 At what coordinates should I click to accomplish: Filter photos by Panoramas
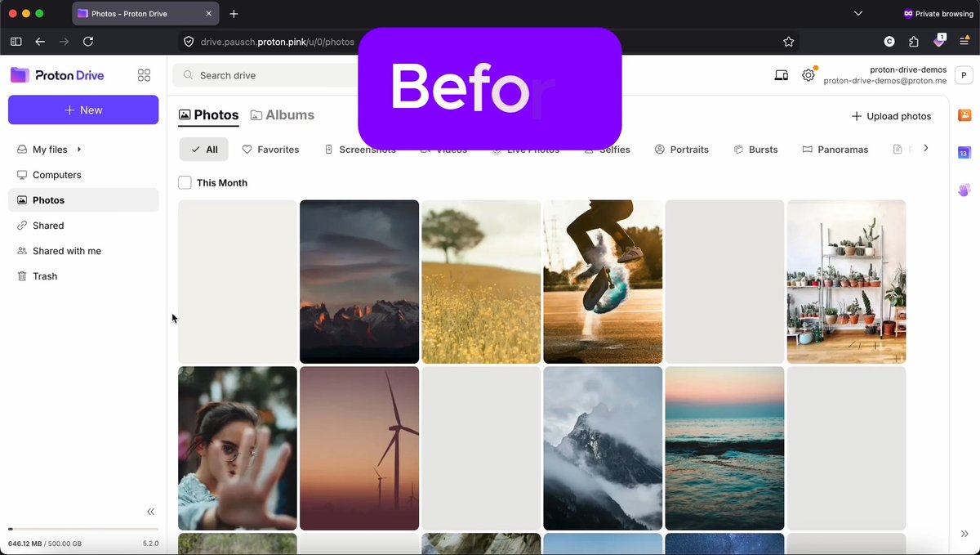click(x=835, y=150)
